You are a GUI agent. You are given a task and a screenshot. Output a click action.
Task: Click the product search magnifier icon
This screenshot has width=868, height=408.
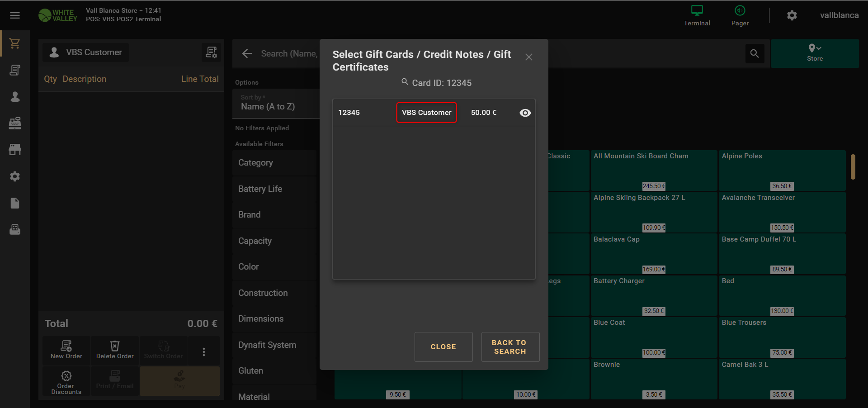click(x=755, y=53)
